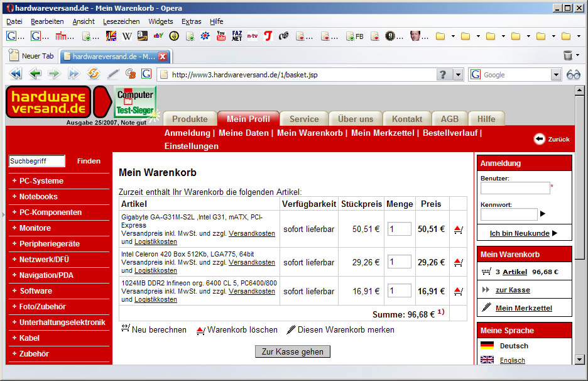Reload the page with the Reload icon
588x381 pixels.
pyautogui.click(x=94, y=74)
